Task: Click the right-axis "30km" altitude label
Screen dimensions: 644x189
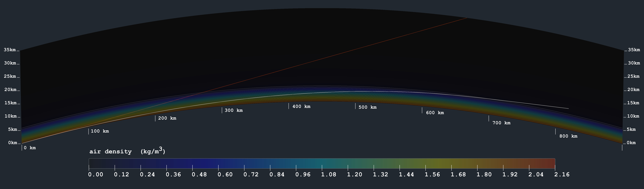Action: pyautogui.click(x=634, y=63)
